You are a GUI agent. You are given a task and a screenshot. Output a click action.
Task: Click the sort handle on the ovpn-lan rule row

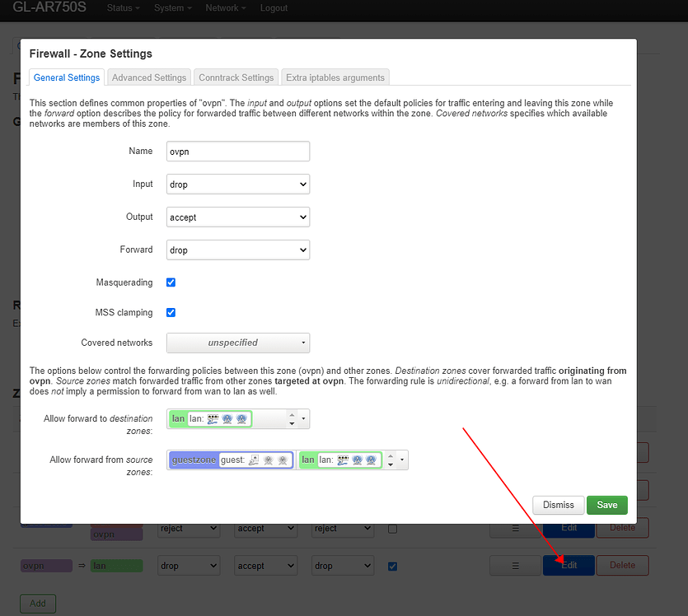(x=515, y=566)
